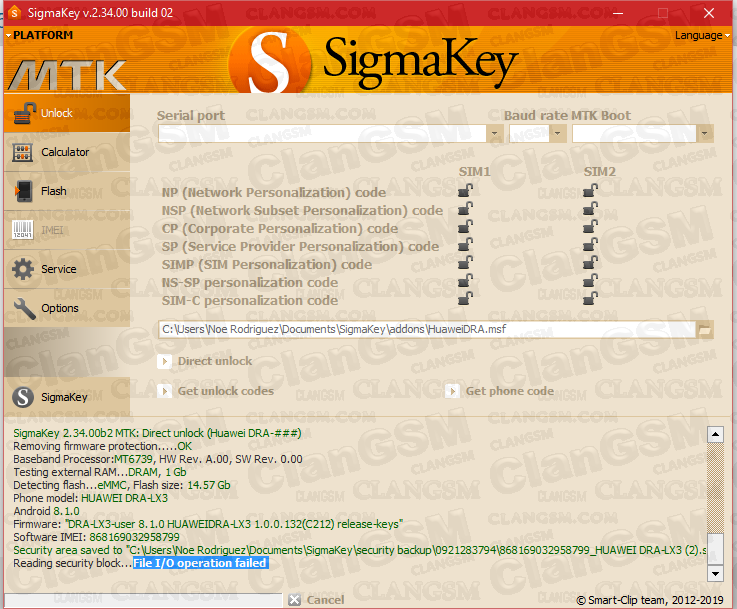Screen dimensions: 737x609
Task: Toggle SIM2 SP code lock
Action: 590,245
